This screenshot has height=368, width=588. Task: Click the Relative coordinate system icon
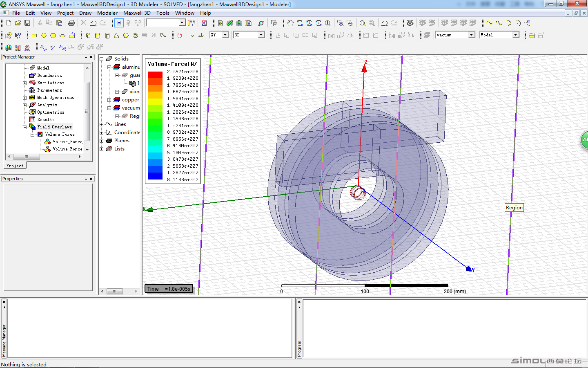[x=44, y=47]
